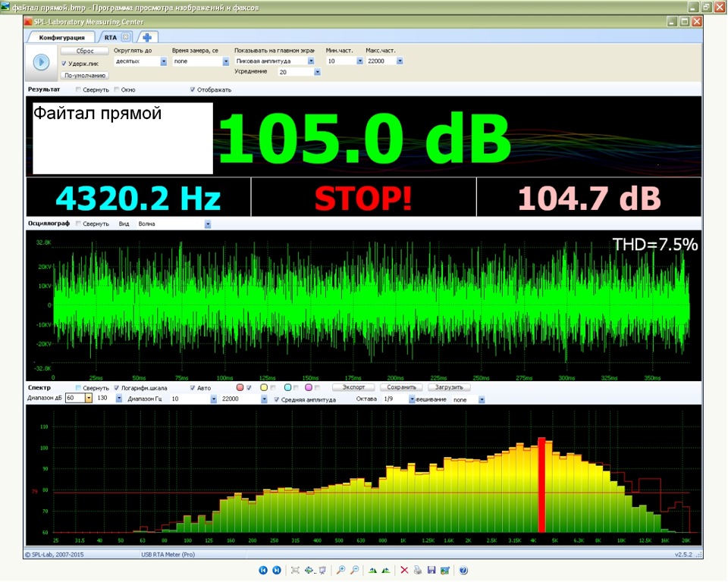
Task: Toggle the checkbox beside the red trace swatch
Action: (249, 387)
